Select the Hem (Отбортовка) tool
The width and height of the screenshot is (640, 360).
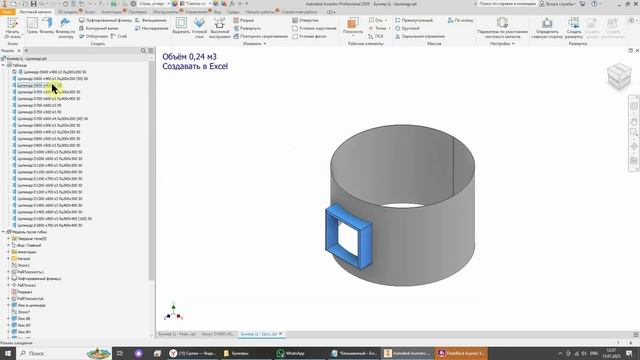pos(93,36)
